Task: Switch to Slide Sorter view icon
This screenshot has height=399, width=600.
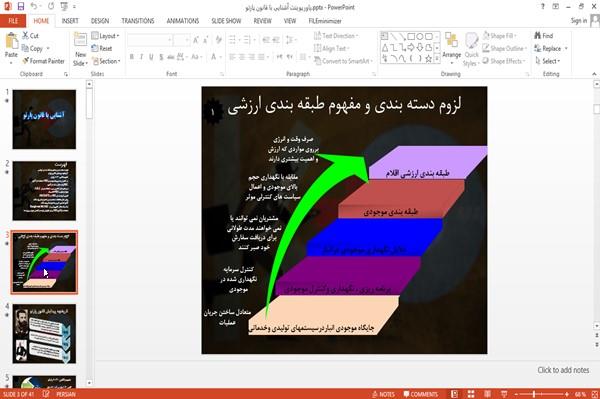Action: (x=471, y=394)
